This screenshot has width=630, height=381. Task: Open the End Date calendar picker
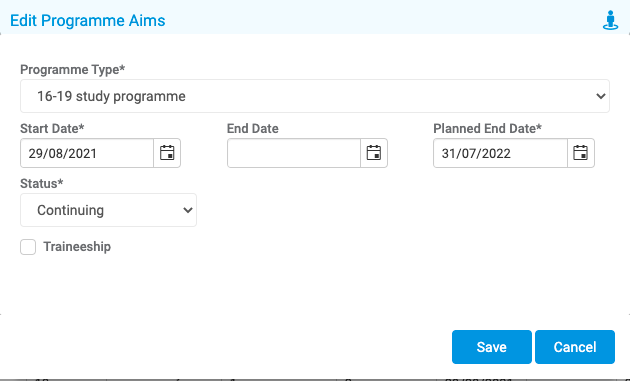374,153
